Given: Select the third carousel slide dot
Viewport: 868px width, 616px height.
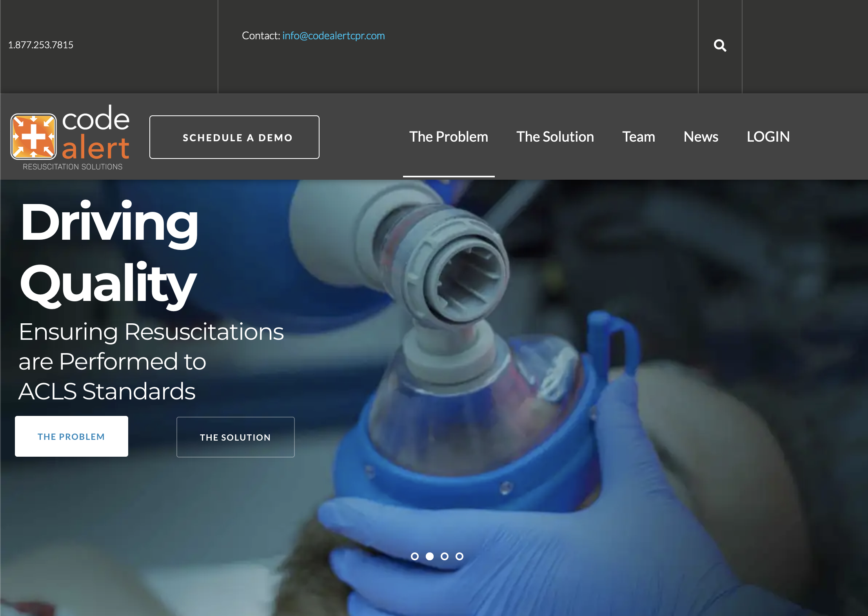Looking at the screenshot, I should (x=445, y=556).
